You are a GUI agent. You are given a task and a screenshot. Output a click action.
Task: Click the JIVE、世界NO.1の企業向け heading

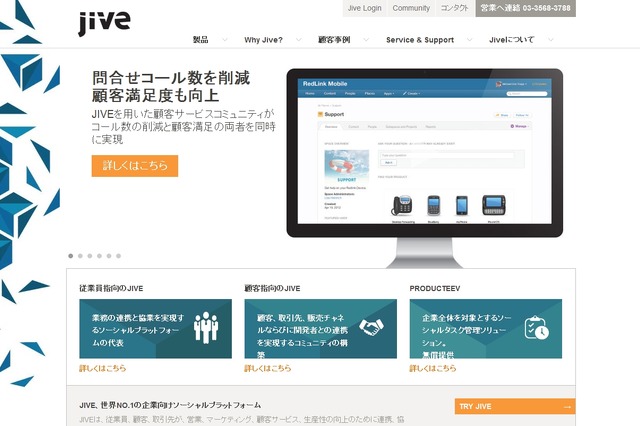(170, 405)
